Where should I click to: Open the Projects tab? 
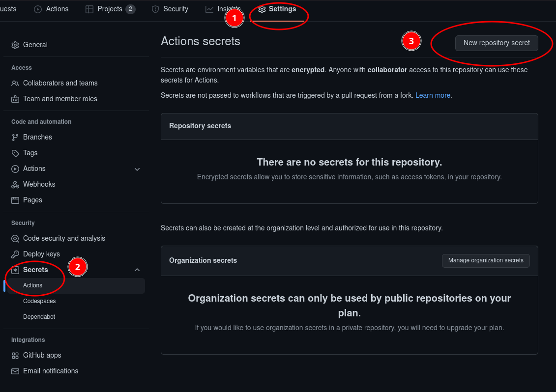[110, 9]
